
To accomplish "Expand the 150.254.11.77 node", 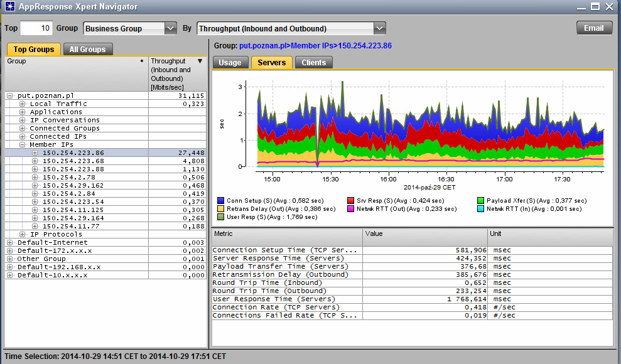I will [35, 227].
